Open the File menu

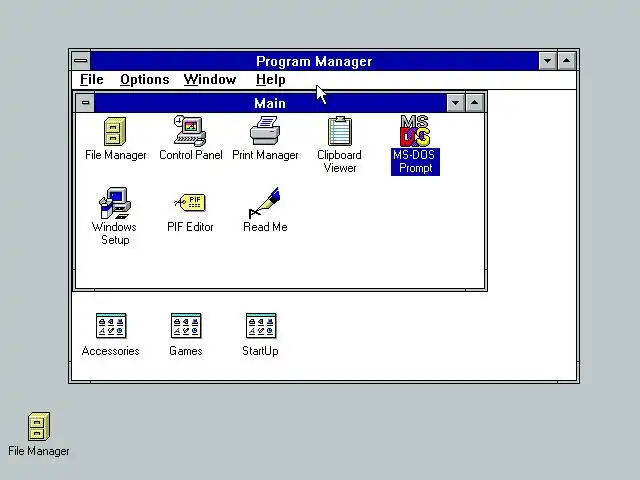[91, 79]
